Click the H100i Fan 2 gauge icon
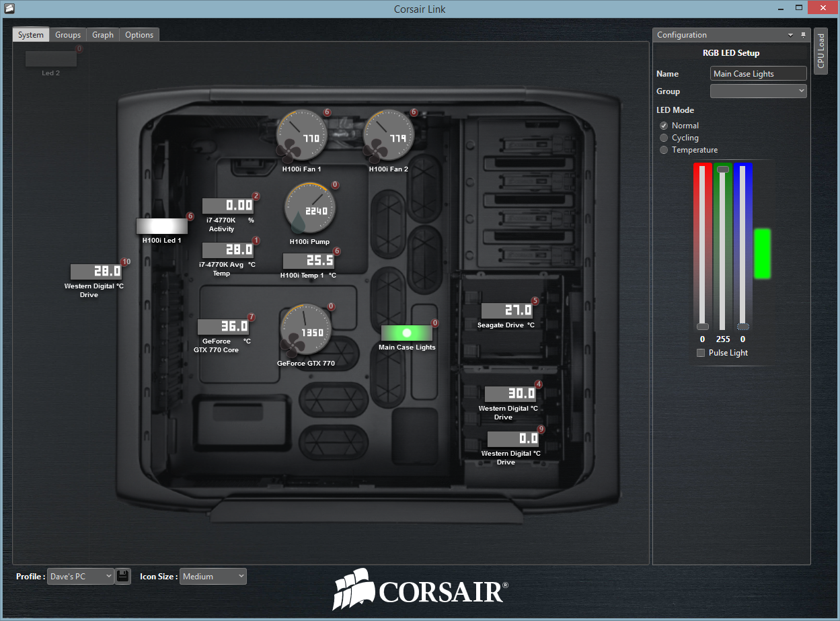Screen dimensions: 840x621 [x=388, y=136]
